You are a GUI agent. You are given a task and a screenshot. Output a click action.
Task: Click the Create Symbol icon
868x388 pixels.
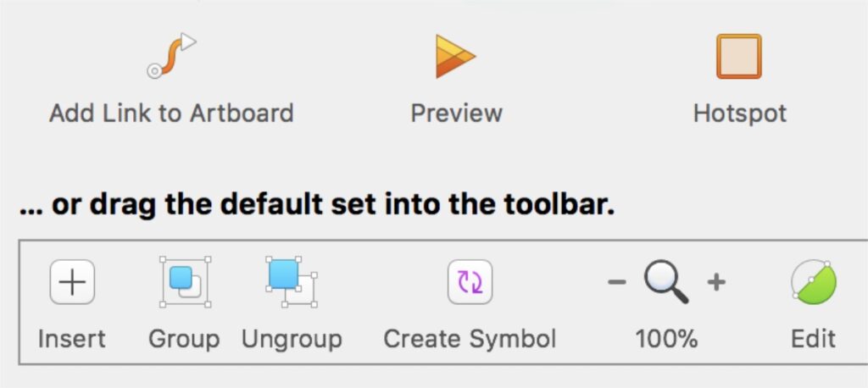(x=470, y=282)
